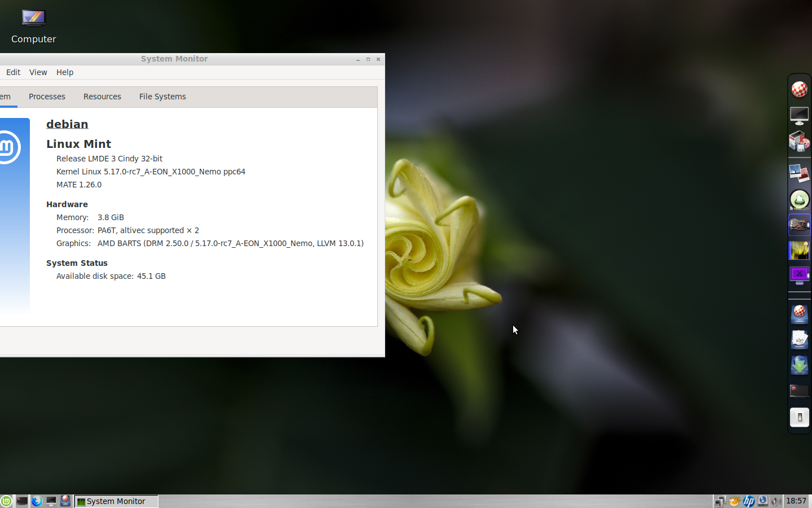Image resolution: width=812 pixels, height=508 pixels.
Task: Click the volume speaker tray icon
Action: click(776, 501)
